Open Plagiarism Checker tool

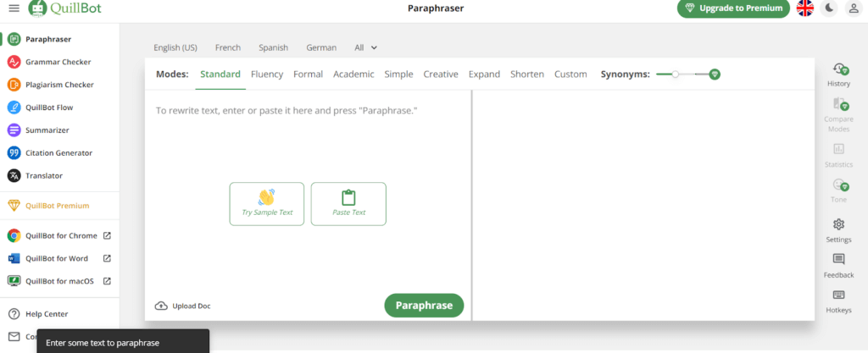(59, 85)
